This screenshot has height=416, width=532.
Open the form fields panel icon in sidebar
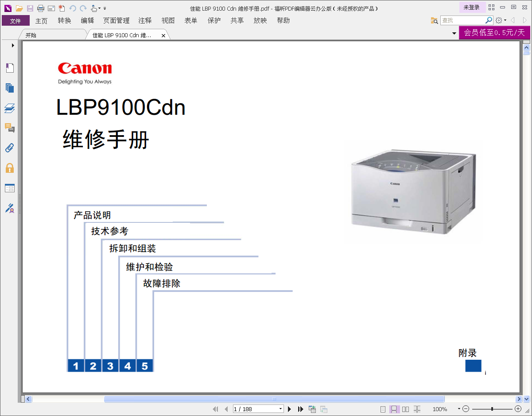10,188
